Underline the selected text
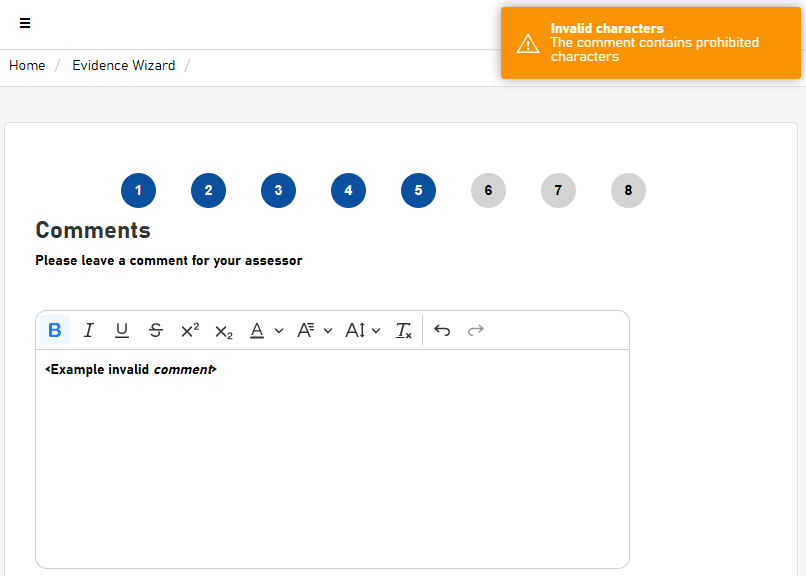This screenshot has height=576, width=806. (x=122, y=330)
